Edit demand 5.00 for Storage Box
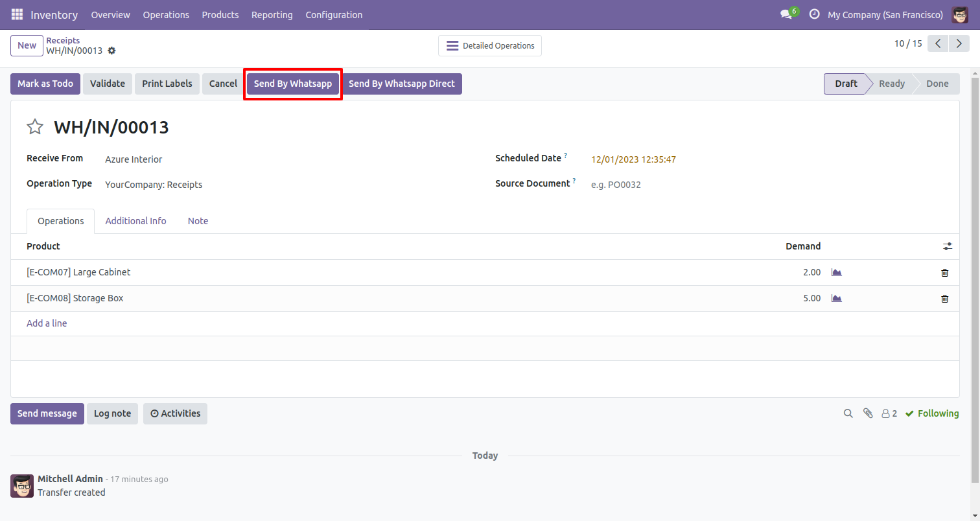 (x=811, y=299)
